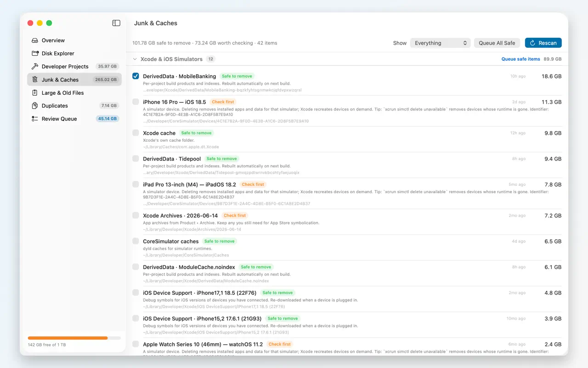Click the Junk & Caches trash icon
Viewport: 588px width, 368px height.
pyautogui.click(x=35, y=80)
